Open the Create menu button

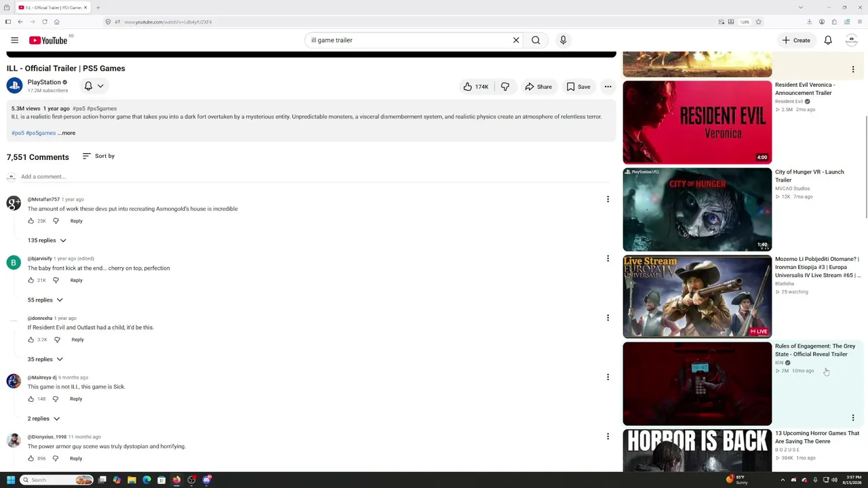click(796, 40)
